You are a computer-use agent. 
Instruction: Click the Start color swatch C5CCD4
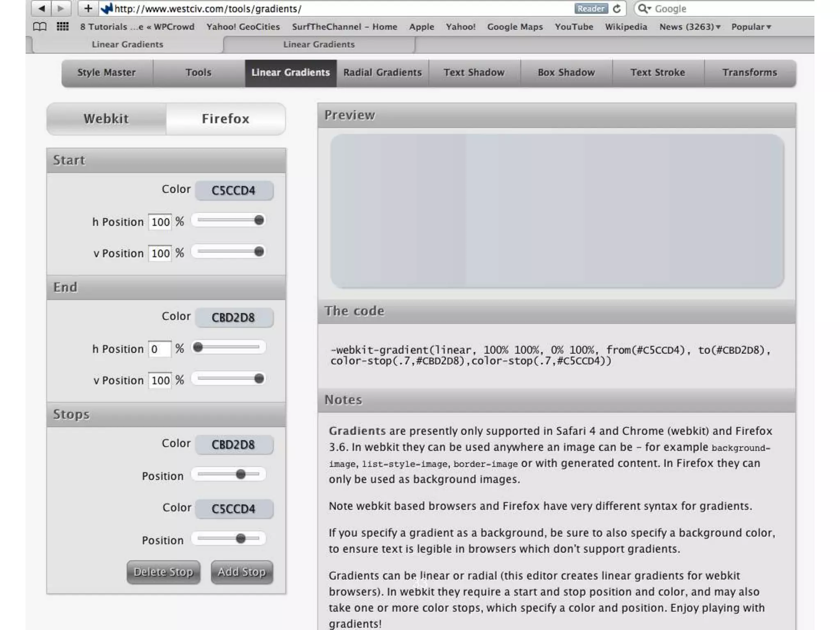[234, 190]
